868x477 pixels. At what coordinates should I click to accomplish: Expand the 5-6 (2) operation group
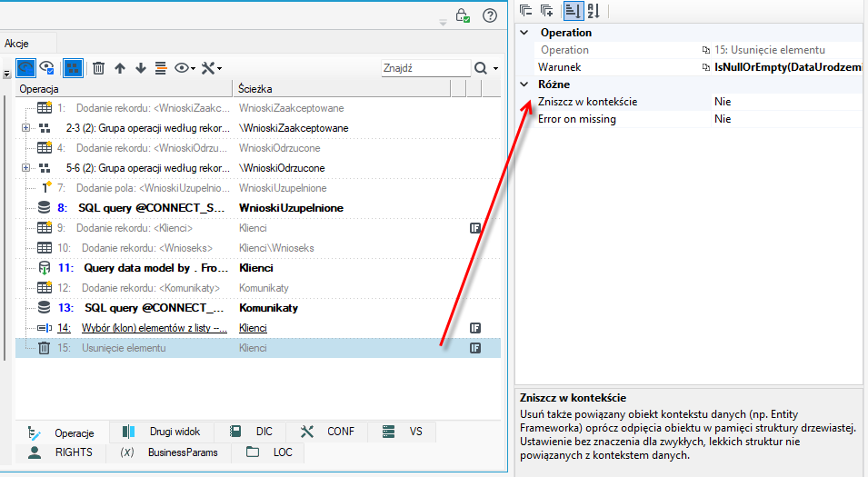[25, 168]
